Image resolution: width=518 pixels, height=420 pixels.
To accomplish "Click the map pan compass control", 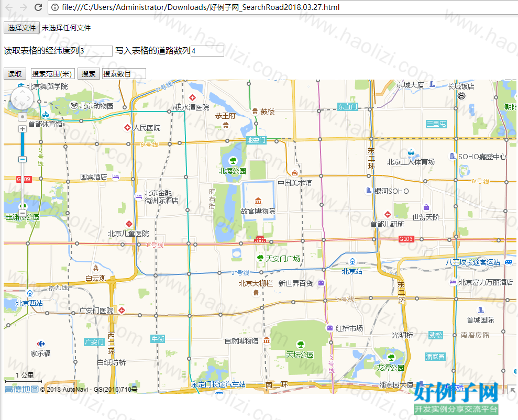I will pyautogui.click(x=22, y=98).
